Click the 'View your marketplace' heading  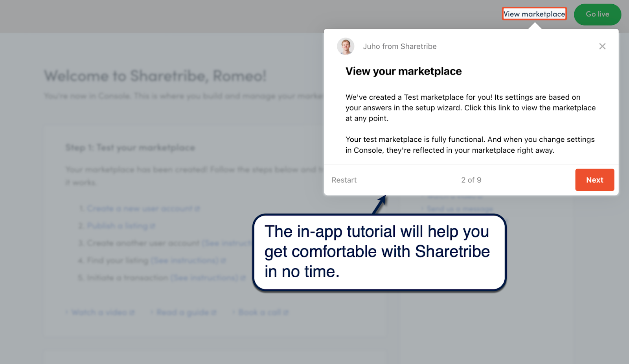pyautogui.click(x=403, y=71)
